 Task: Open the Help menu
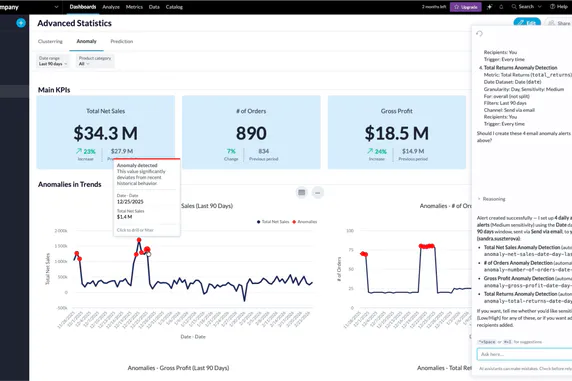pos(559,7)
